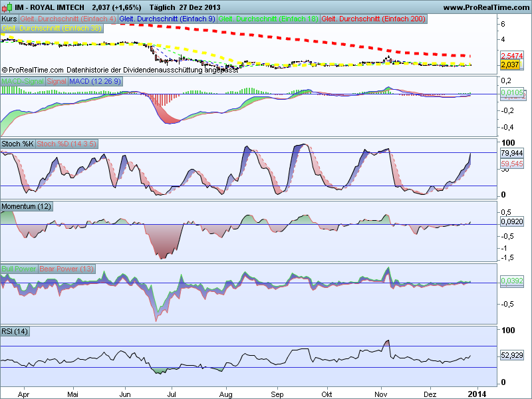This screenshot has width=532, height=399.
Task: Click the Dez label on time axis
Action: click(430, 394)
